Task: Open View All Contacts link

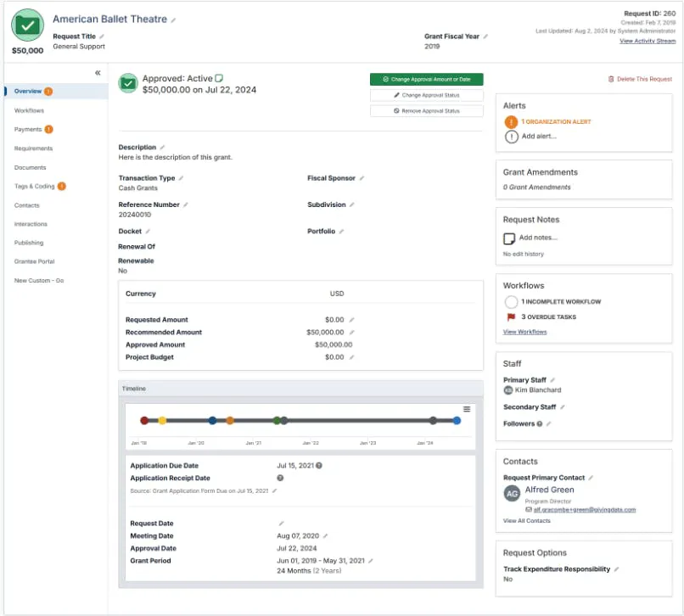Action: (x=526, y=521)
